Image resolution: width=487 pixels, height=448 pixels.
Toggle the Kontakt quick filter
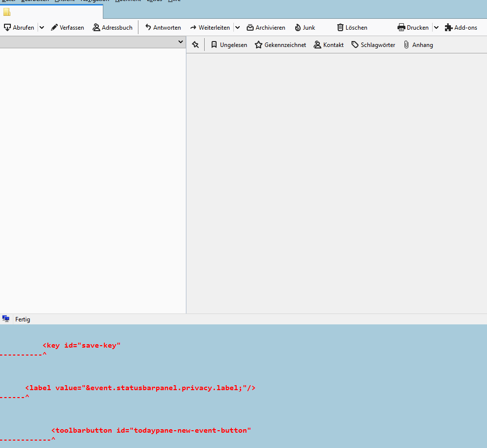point(329,45)
